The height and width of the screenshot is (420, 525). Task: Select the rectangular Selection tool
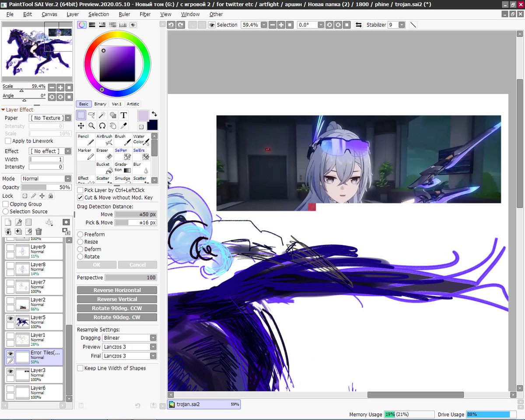(81, 115)
